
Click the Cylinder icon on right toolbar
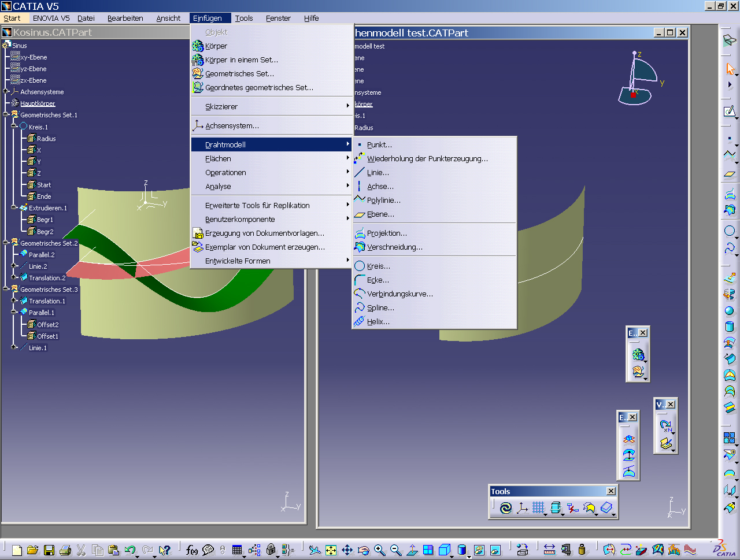[730, 327]
